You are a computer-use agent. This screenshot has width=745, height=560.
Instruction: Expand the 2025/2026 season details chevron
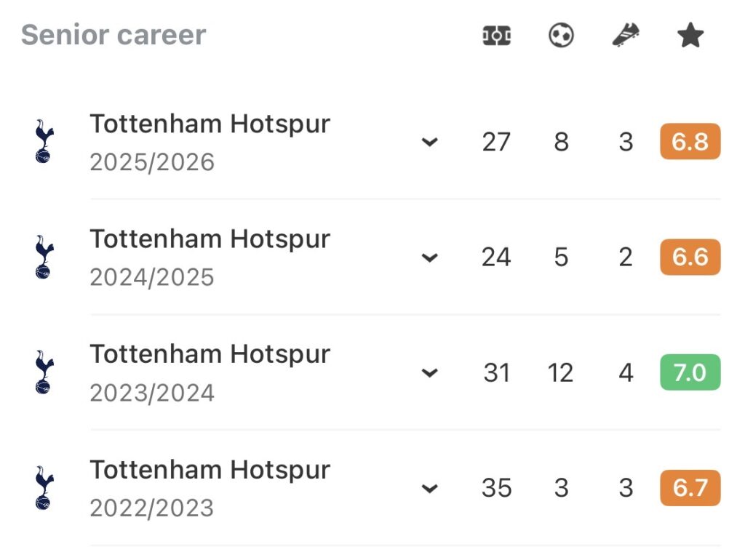429,143
